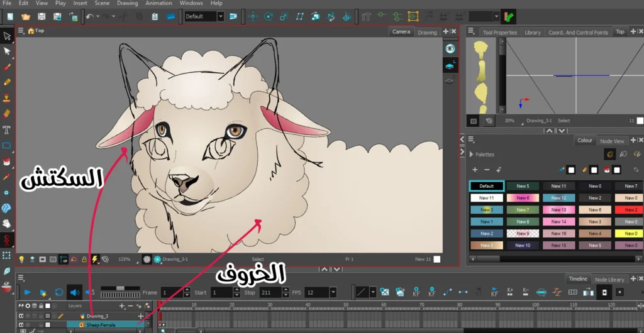Open the Show All Colours palette icon
This screenshot has width=644, height=333.
pyautogui.click(x=610, y=154)
